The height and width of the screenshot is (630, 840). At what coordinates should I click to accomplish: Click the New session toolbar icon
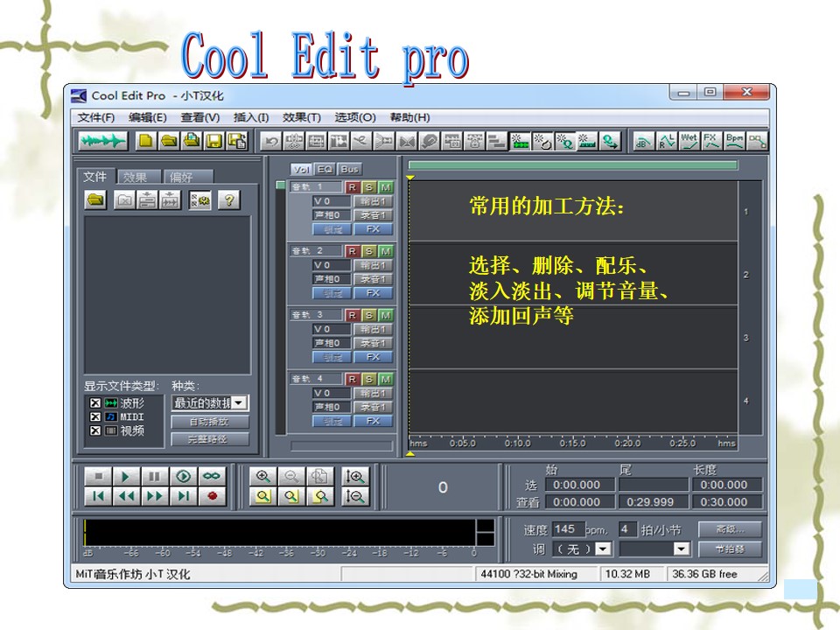click(145, 141)
